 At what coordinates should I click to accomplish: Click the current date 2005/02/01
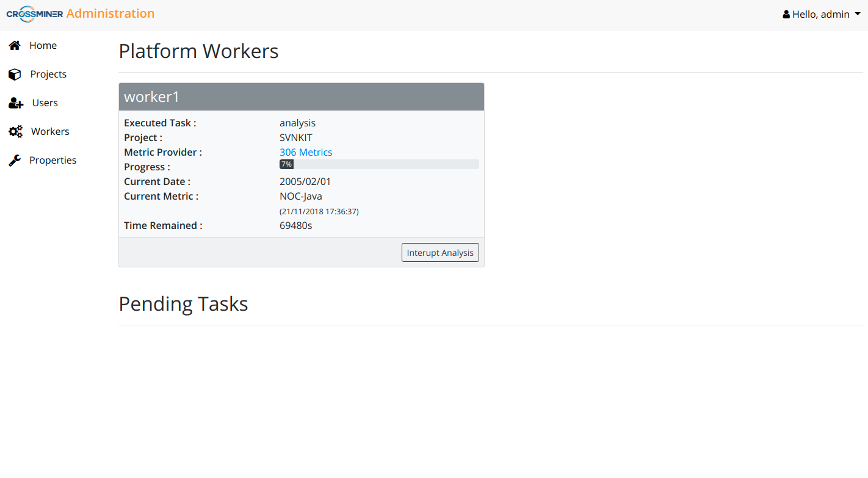[305, 181]
